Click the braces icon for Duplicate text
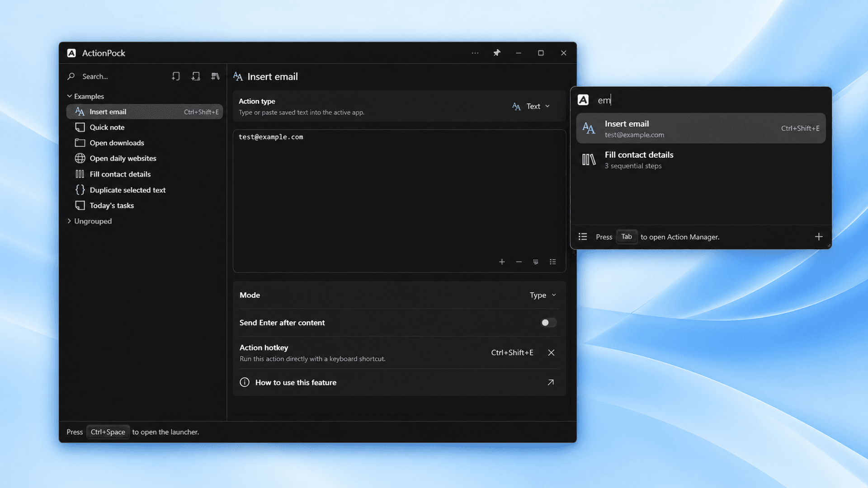The height and width of the screenshot is (488, 868). point(80,190)
